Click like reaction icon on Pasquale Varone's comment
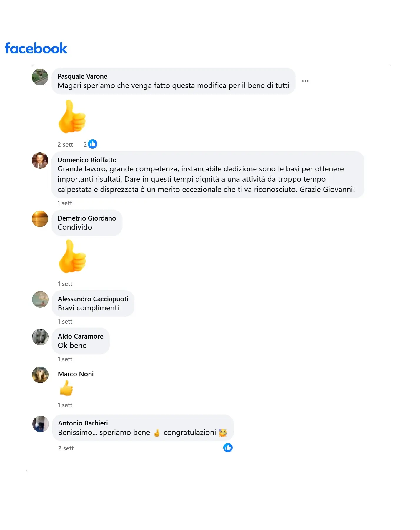Screen dimensions: 420x530 [93, 144]
